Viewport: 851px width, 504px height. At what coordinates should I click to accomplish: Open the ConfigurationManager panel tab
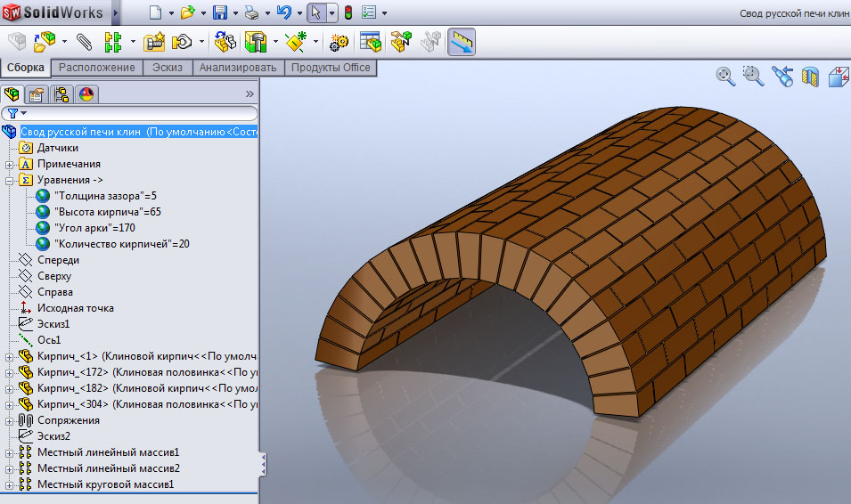pos(61,94)
